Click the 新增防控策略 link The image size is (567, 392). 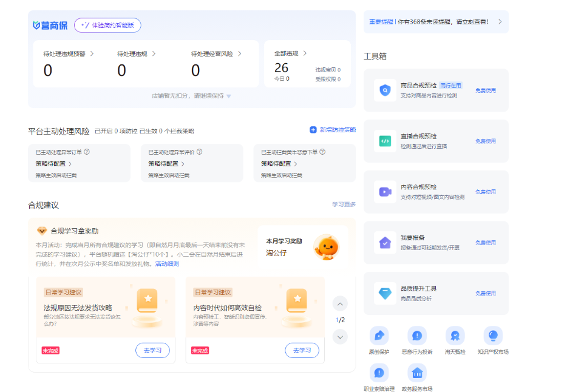pos(333,130)
